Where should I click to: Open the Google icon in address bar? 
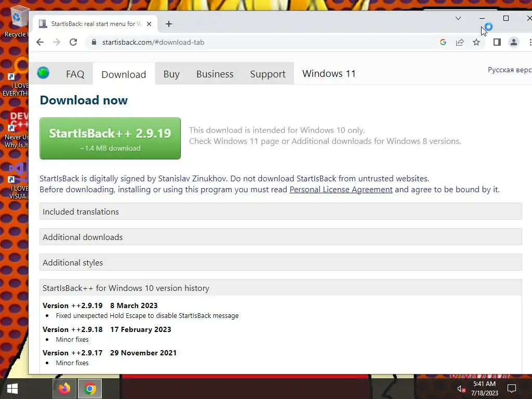tap(443, 42)
